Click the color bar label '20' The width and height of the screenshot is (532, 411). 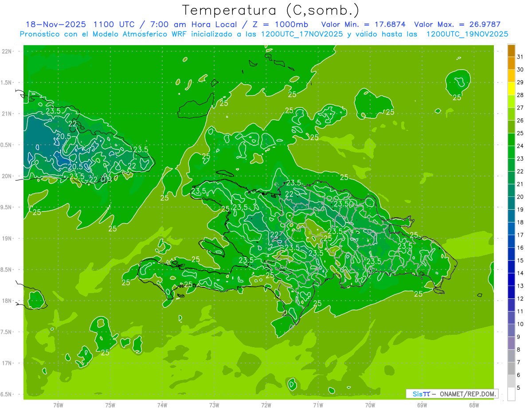point(520,197)
